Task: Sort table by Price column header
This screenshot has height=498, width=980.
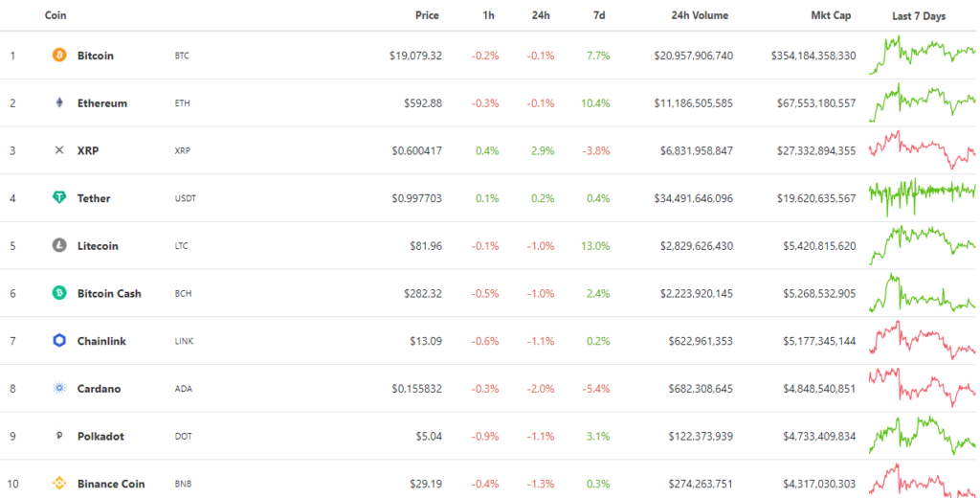Action: point(427,15)
